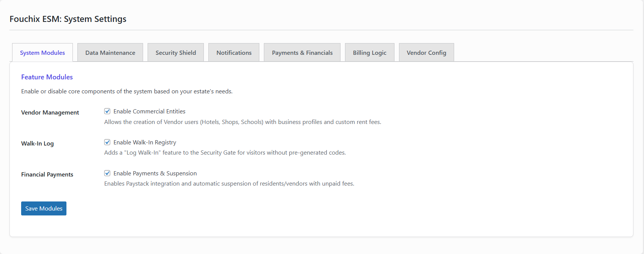Toggle the Enable Walk-In Registry checkbox
Viewport: 644px width, 254px height.
[x=107, y=142]
